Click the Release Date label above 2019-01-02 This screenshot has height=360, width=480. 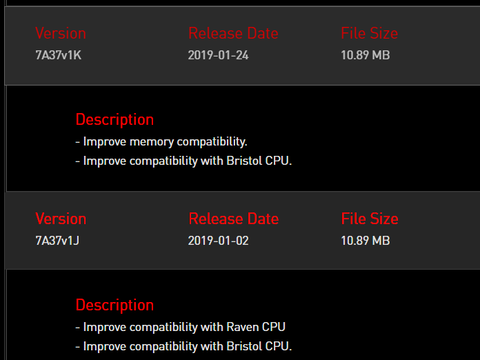(x=233, y=219)
